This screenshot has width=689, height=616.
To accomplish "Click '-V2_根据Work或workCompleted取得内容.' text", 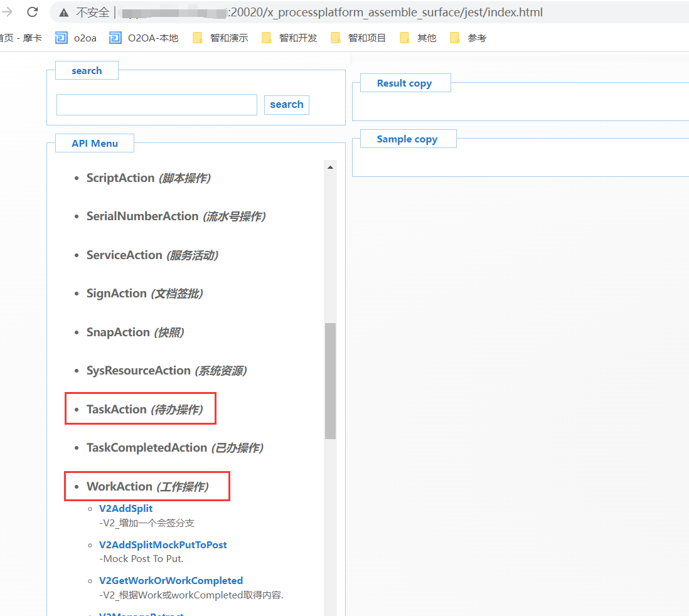I will click(191, 595).
